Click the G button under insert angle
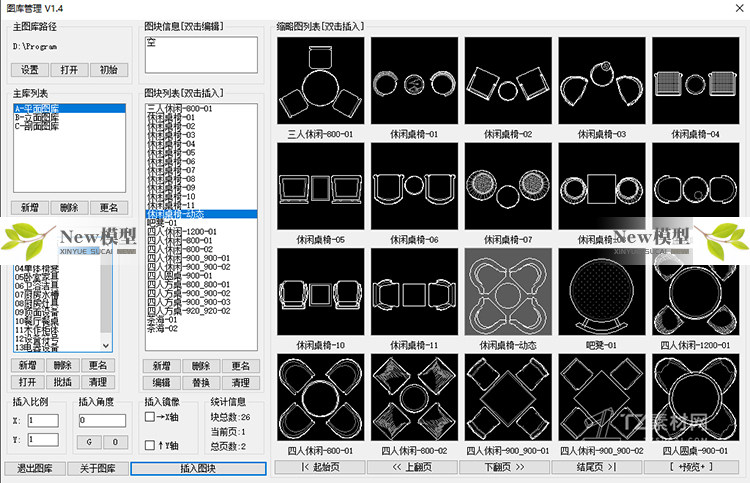This screenshot has height=483, width=750. coord(89,442)
